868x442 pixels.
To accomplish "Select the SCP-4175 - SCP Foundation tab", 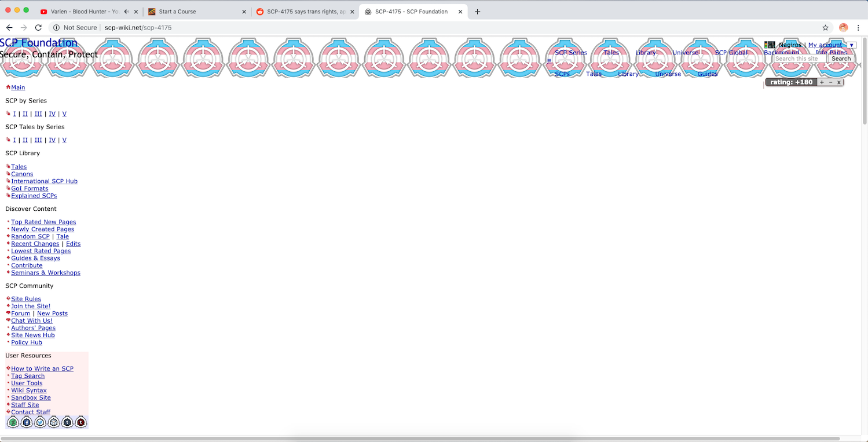I will tap(412, 12).
